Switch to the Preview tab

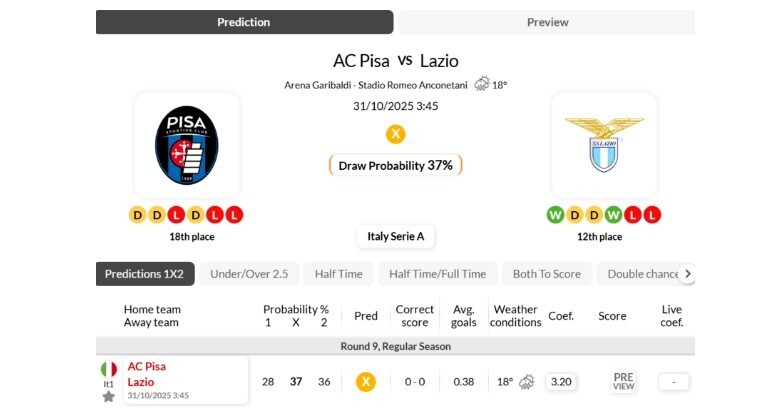pyautogui.click(x=546, y=22)
